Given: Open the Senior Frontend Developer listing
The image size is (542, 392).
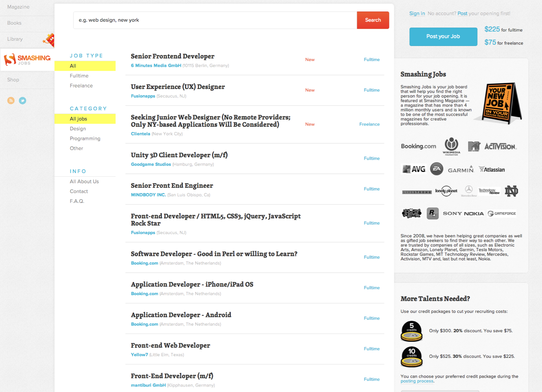Looking at the screenshot, I should [172, 56].
